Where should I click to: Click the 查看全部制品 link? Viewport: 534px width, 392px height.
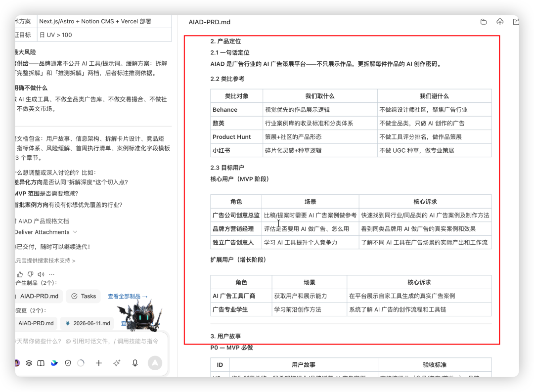[x=128, y=296]
